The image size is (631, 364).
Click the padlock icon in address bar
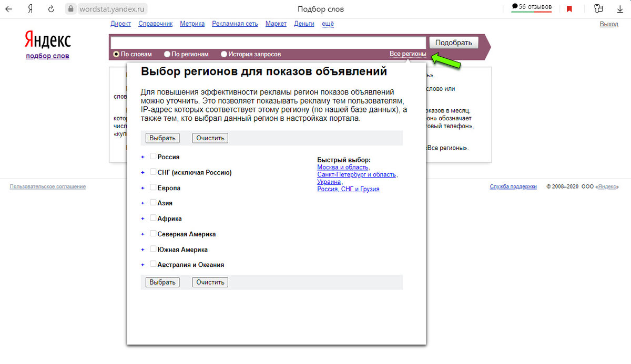coord(72,9)
